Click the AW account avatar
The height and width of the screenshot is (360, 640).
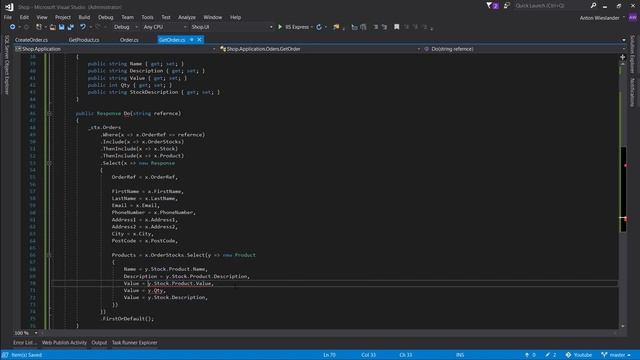click(633, 18)
